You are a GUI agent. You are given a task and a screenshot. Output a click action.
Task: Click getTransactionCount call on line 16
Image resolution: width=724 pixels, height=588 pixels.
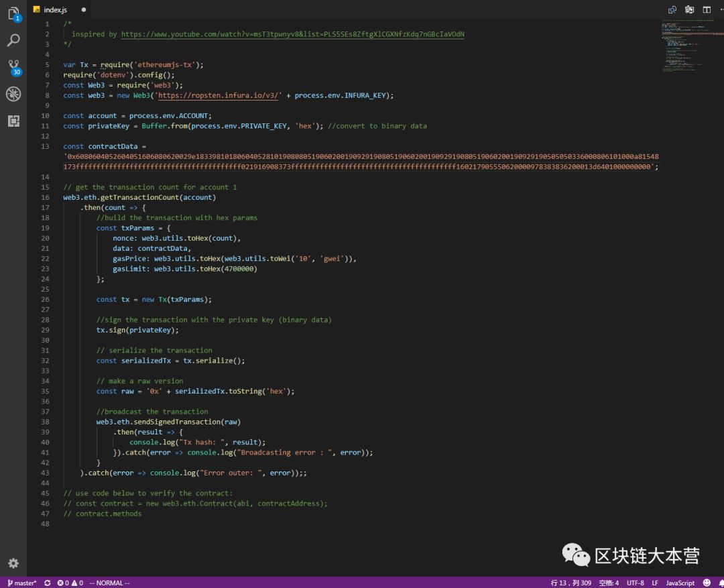click(x=141, y=198)
